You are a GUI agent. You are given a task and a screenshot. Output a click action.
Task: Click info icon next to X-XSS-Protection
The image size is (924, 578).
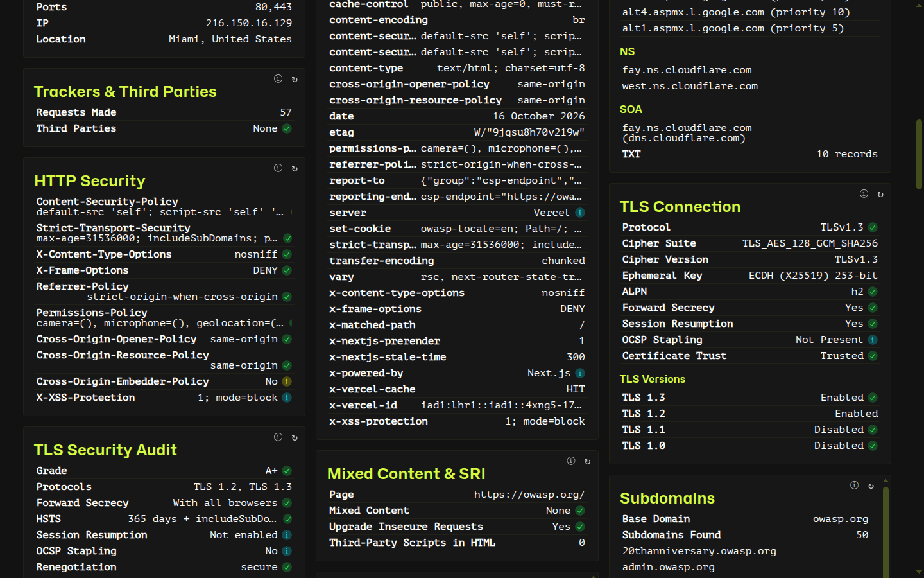(x=287, y=398)
